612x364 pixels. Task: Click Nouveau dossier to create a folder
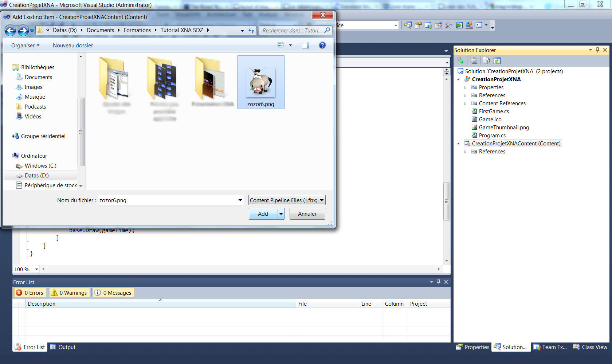73,46
